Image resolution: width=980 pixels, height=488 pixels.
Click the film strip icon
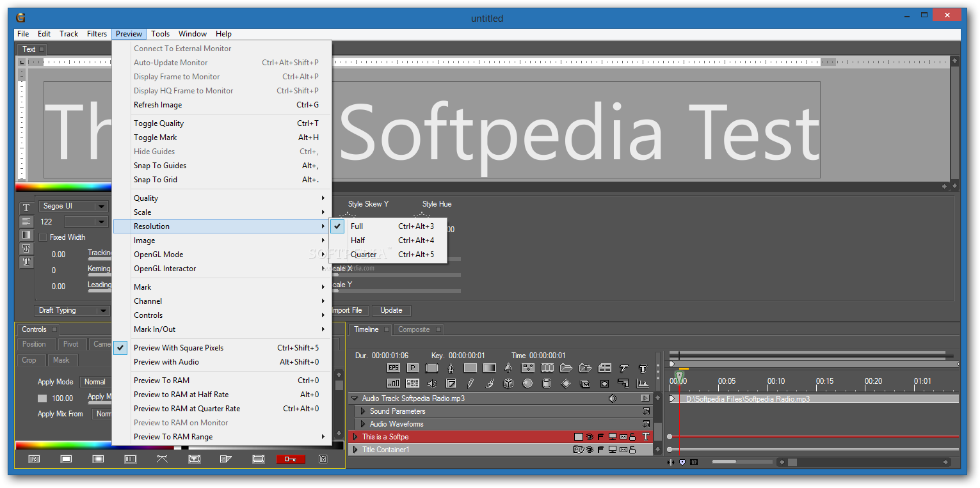[x=547, y=368]
